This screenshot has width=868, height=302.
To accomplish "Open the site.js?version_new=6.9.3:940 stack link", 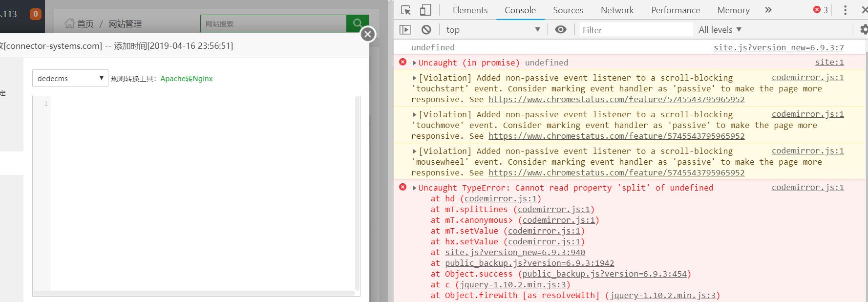I will tap(515, 252).
